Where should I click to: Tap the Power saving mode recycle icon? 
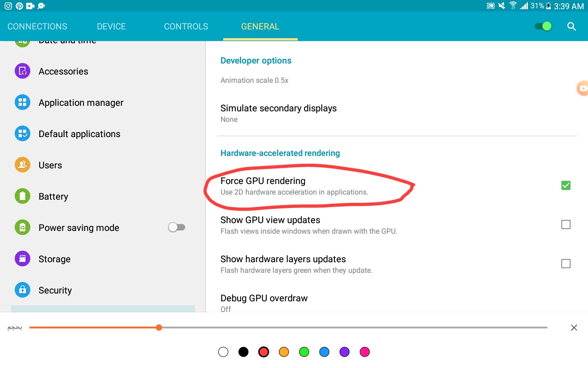[23, 228]
